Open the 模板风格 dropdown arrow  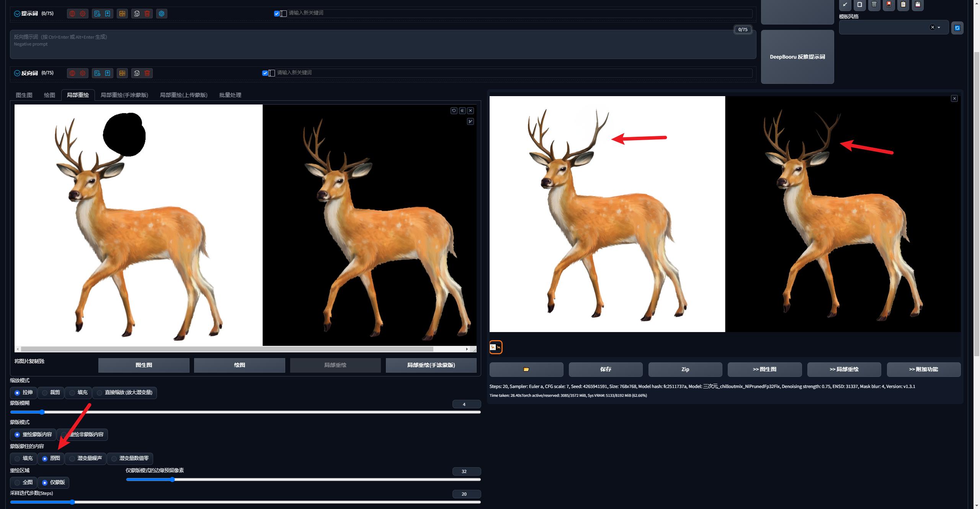pyautogui.click(x=939, y=28)
